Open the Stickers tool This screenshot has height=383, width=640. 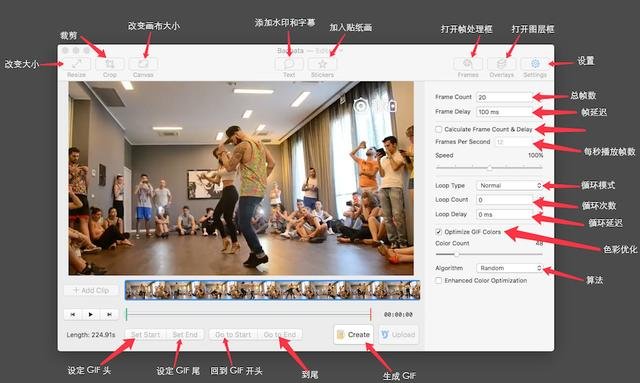(322, 64)
